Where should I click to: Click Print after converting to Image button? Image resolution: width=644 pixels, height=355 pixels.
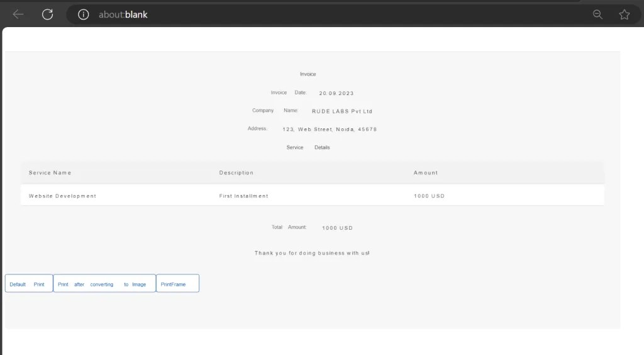pos(104,283)
